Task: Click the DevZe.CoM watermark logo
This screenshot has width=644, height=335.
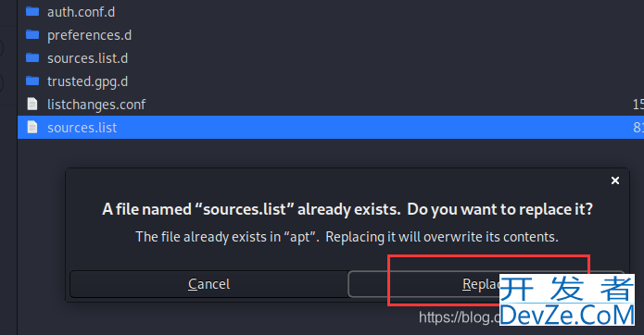Action: [567, 300]
